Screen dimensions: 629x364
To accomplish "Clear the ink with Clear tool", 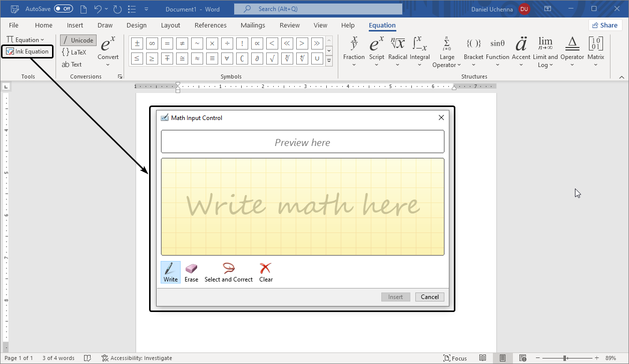I will coord(266,272).
